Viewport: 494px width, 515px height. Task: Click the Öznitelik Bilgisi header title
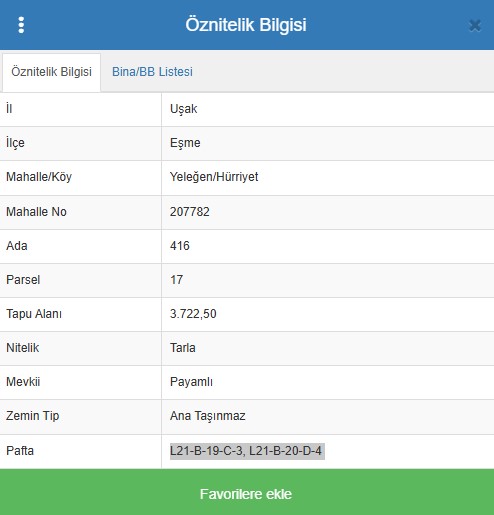(246, 25)
